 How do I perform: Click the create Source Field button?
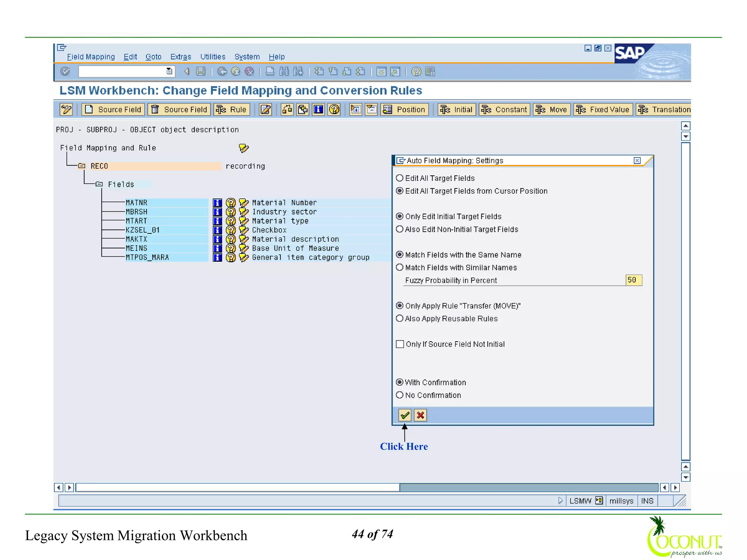(113, 109)
